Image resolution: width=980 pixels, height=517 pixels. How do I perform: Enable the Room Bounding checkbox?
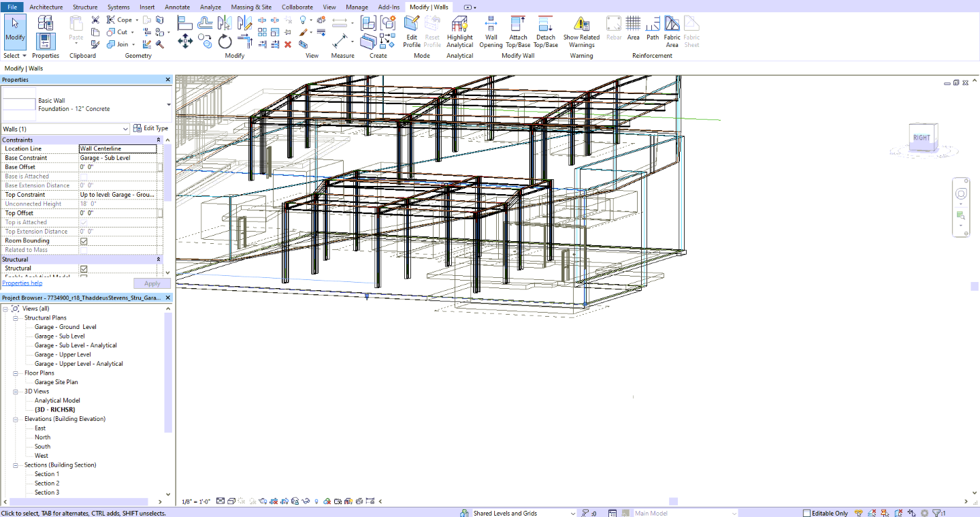[x=83, y=240]
